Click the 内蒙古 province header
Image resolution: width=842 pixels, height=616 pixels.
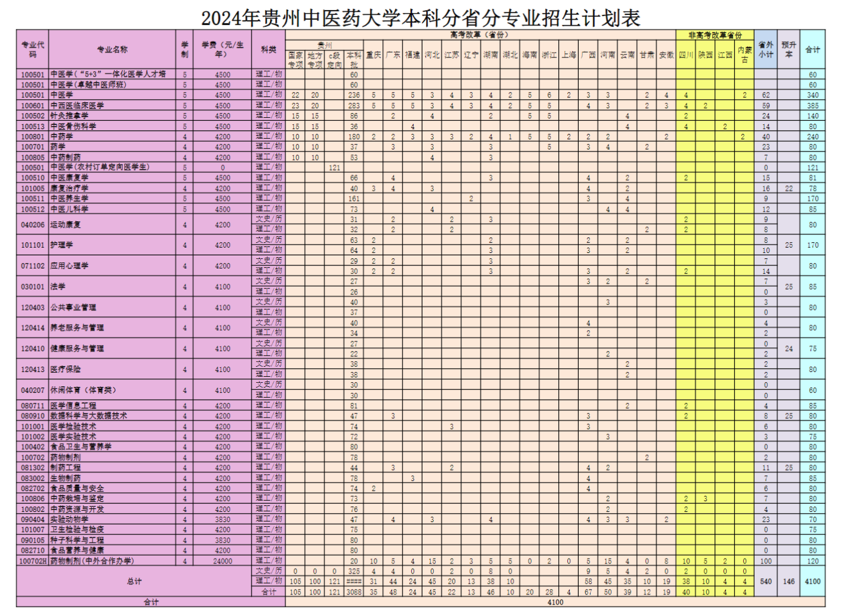(x=744, y=55)
